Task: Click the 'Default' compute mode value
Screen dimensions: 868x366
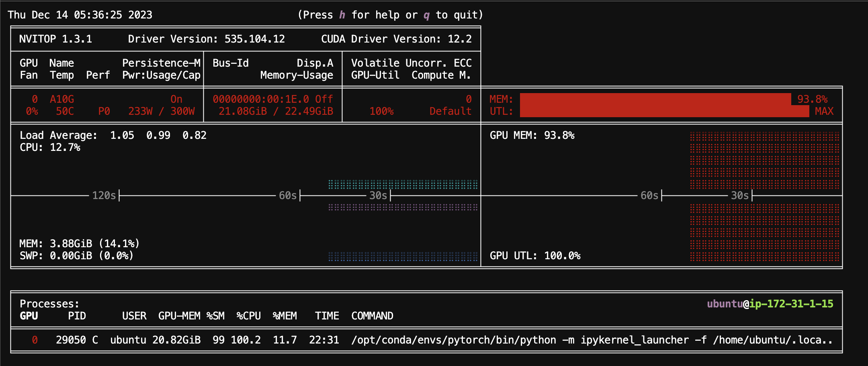Action: coord(450,111)
